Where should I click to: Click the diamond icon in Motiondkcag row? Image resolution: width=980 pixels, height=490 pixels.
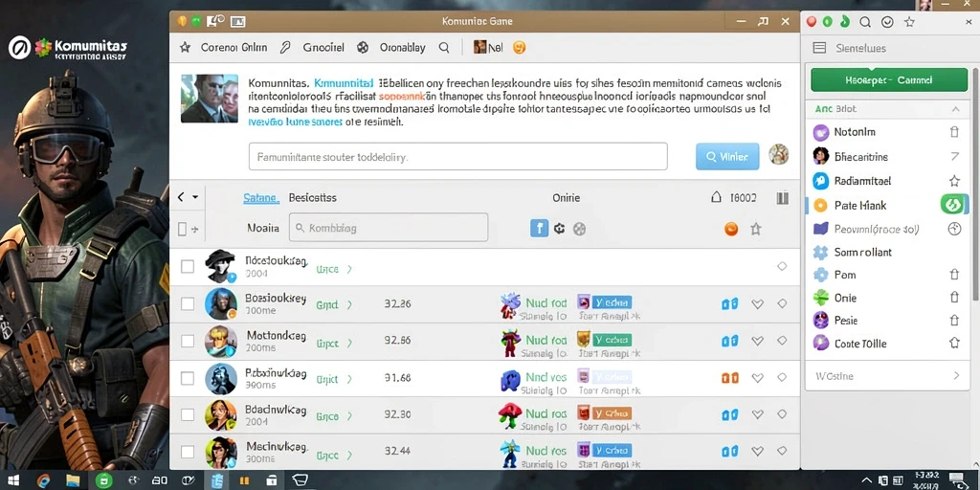pos(782,341)
